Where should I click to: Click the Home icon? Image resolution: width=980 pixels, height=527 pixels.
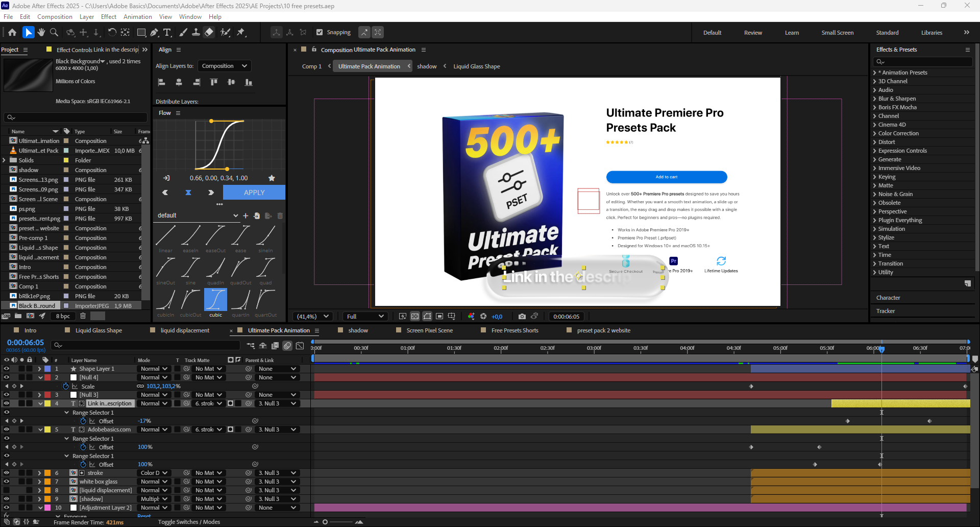point(12,32)
